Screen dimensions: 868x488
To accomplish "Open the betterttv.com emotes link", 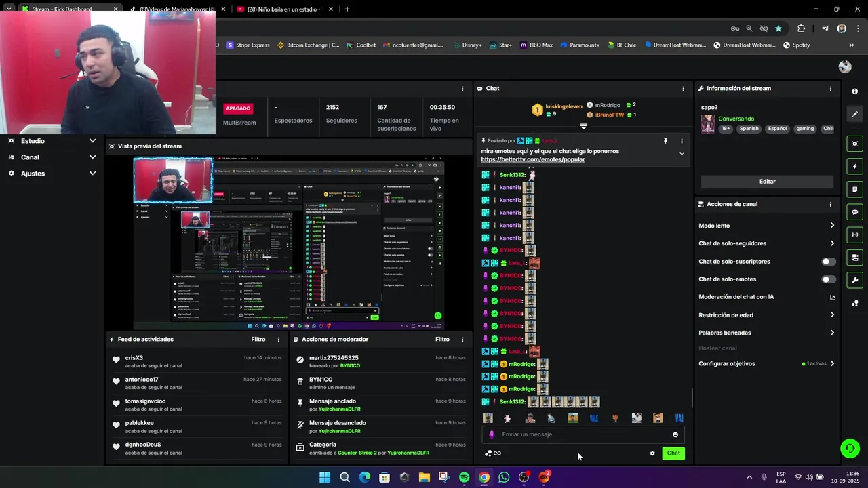I will tap(533, 159).
